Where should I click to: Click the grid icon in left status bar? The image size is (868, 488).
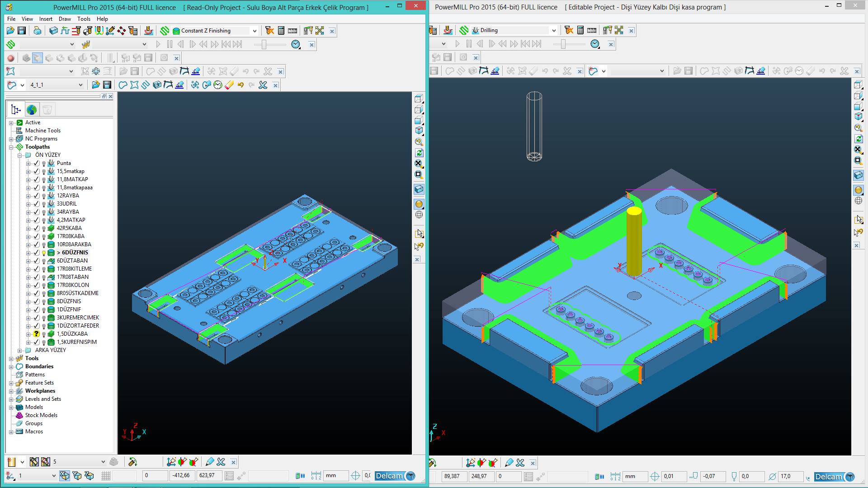[106, 476]
